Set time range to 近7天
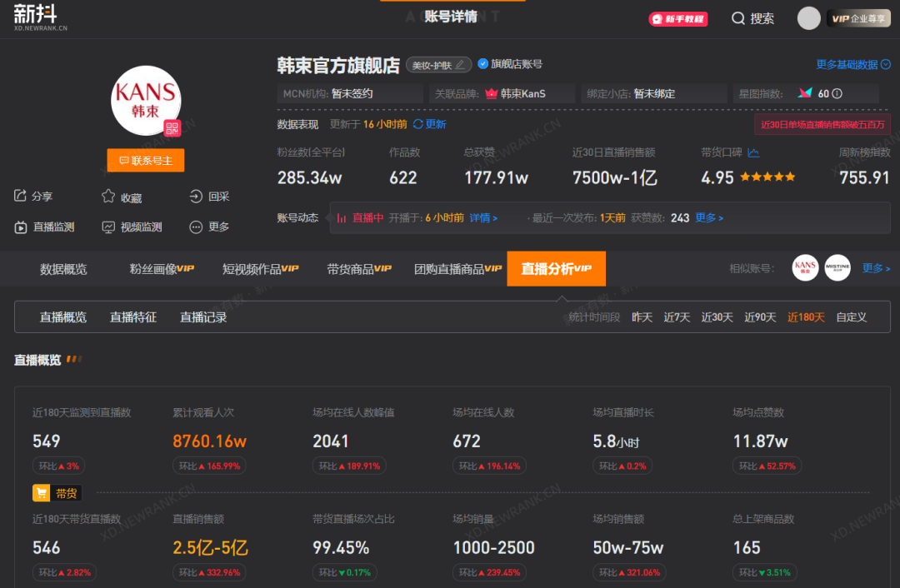The height and width of the screenshot is (588, 900). pos(677,317)
